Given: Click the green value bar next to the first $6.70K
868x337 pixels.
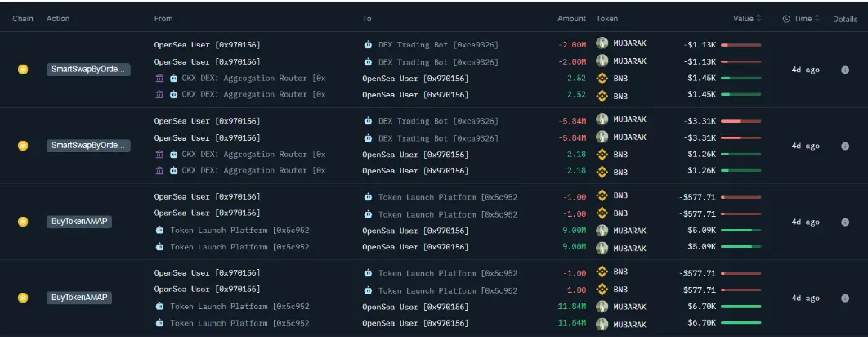Looking at the screenshot, I should click(x=740, y=307).
